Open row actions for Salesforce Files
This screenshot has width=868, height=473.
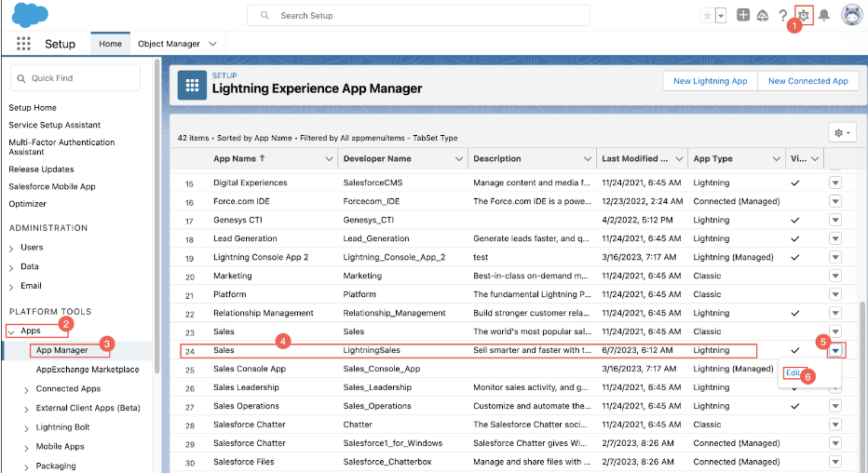pos(835,462)
